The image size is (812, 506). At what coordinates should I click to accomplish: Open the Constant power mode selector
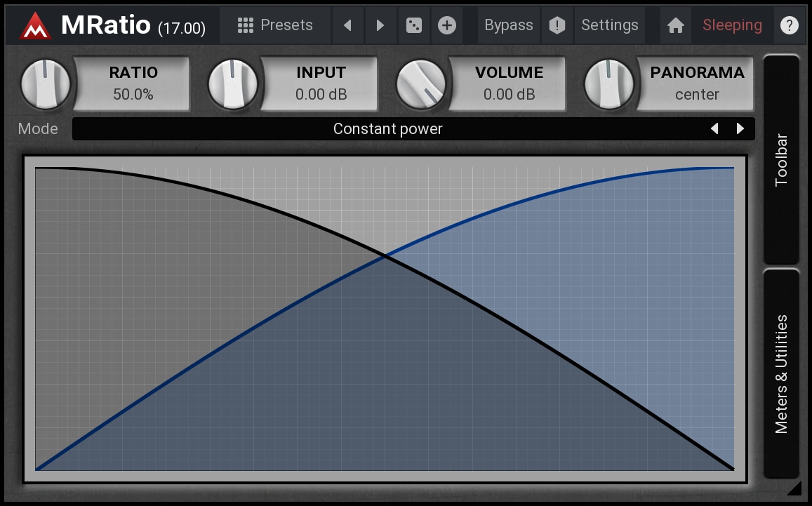[x=387, y=129]
